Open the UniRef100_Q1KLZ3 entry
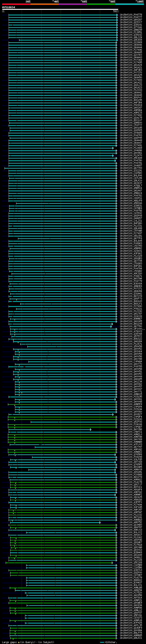146x644 pixels. pos(131,85)
